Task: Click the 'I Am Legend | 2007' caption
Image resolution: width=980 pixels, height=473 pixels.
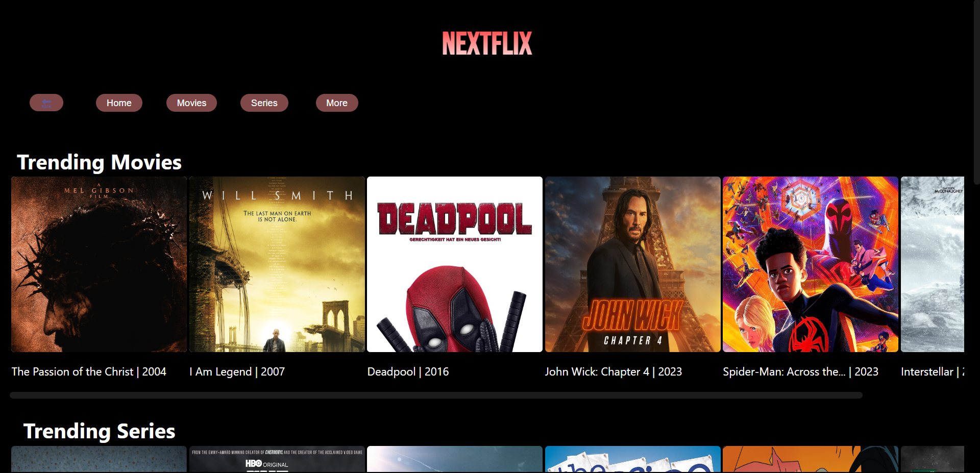Action: 237,372
